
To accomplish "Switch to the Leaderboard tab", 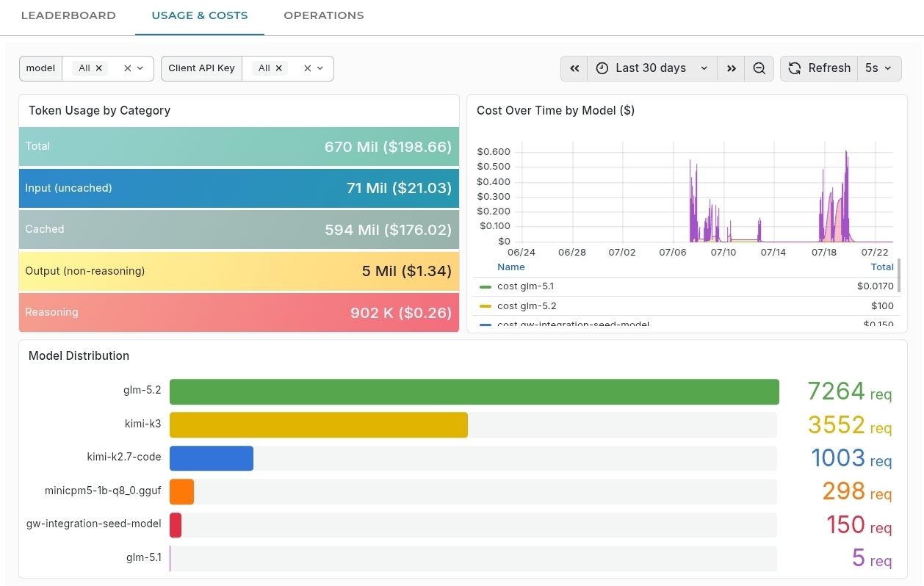I will click(68, 15).
